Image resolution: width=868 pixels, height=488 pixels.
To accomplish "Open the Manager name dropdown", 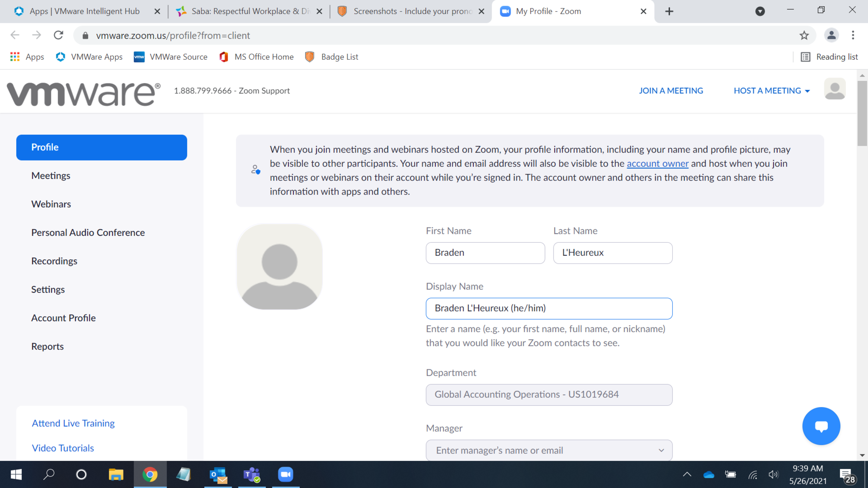I will click(x=549, y=450).
